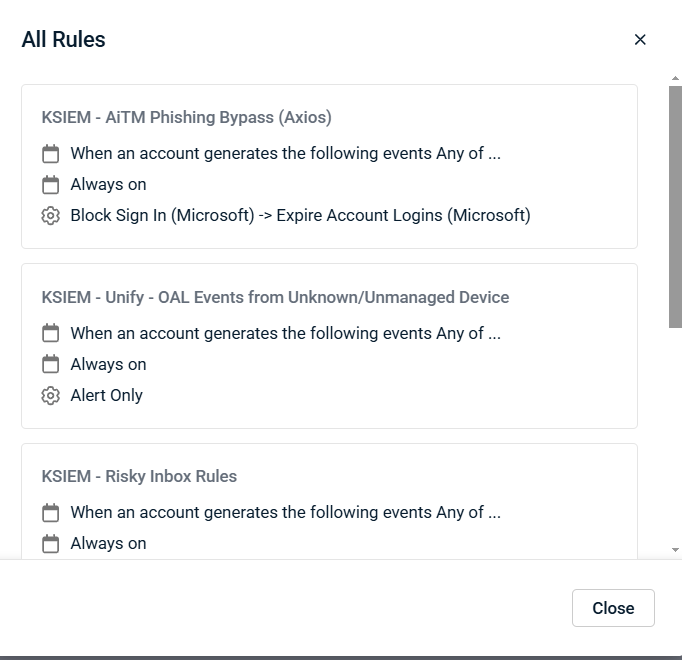This screenshot has width=682, height=660.
Task: Open the KSIEM - AiTM Phishing Bypass (Axios) rule
Action: [187, 117]
